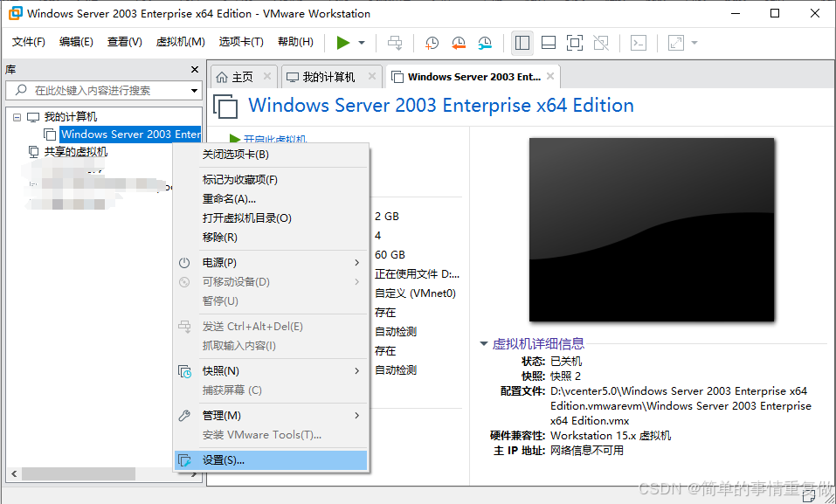Click the wrench icon beside 管理(M)

click(184, 416)
